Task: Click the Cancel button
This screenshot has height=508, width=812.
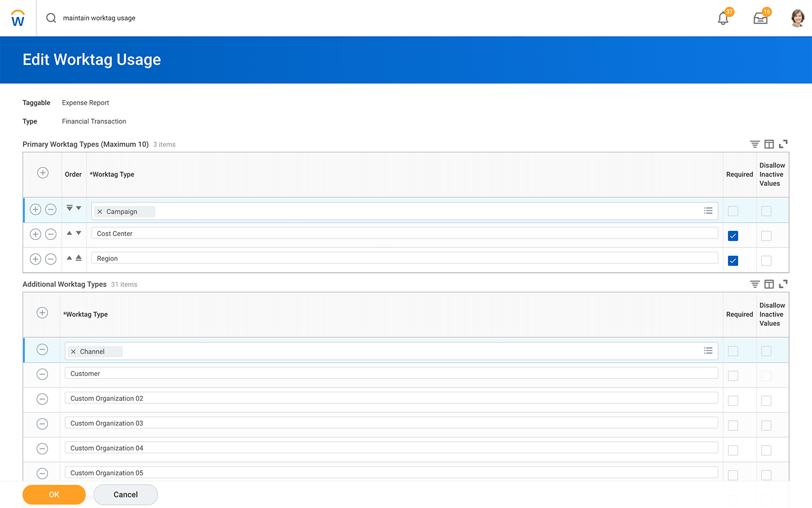Action: tap(125, 494)
